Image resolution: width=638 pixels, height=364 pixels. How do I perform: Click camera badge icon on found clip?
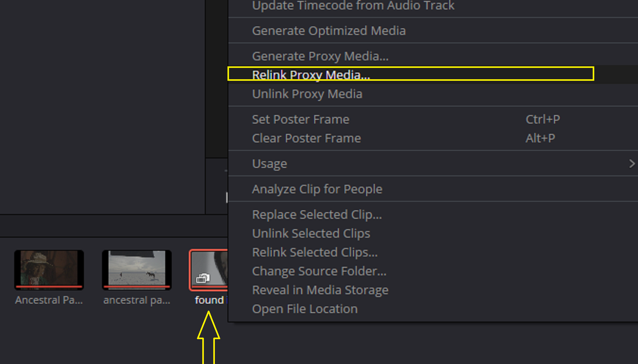click(203, 279)
